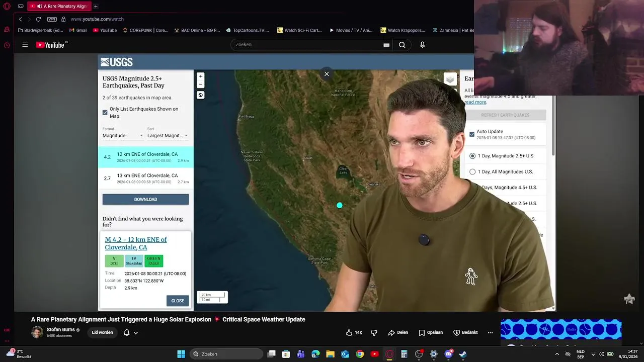The width and height of the screenshot is (644, 362).
Task: Click the USGS DOWNLOAD button
Action: pyautogui.click(x=145, y=199)
